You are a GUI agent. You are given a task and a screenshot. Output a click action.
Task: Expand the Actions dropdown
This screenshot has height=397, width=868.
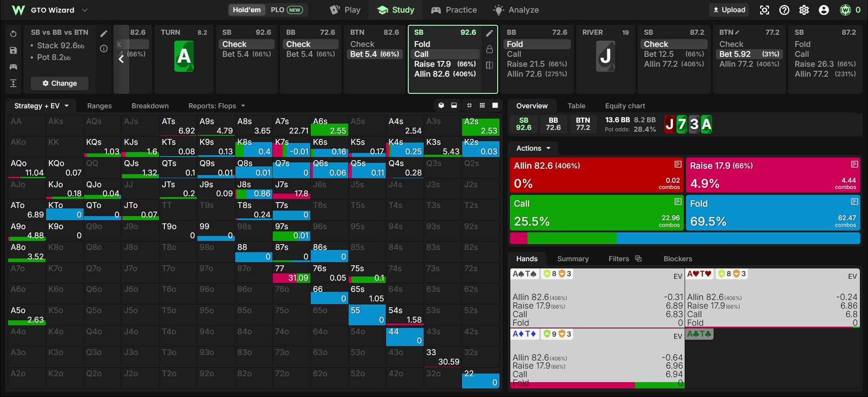[533, 148]
